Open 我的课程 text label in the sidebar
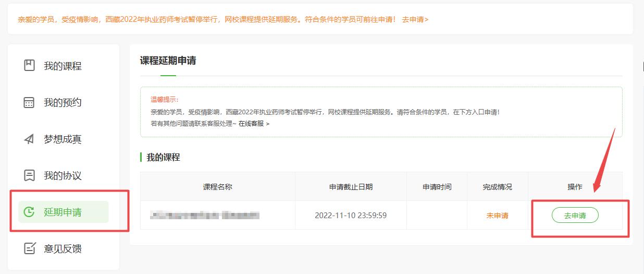The image size is (644, 274). [63, 66]
